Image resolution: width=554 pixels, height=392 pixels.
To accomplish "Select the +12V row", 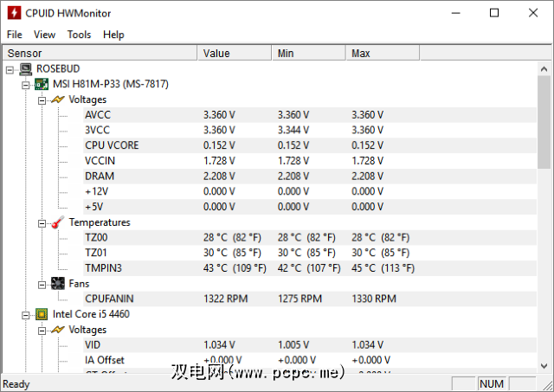I will [x=310, y=191].
